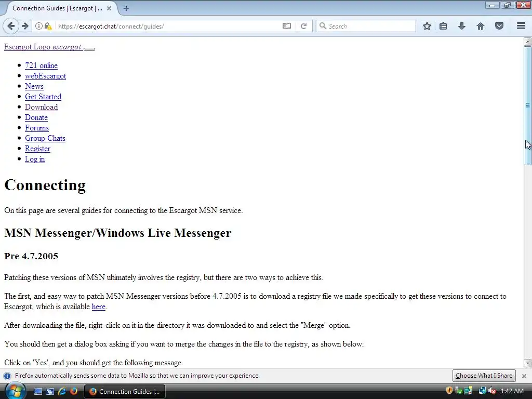Open the webEscargot link

coord(46,76)
